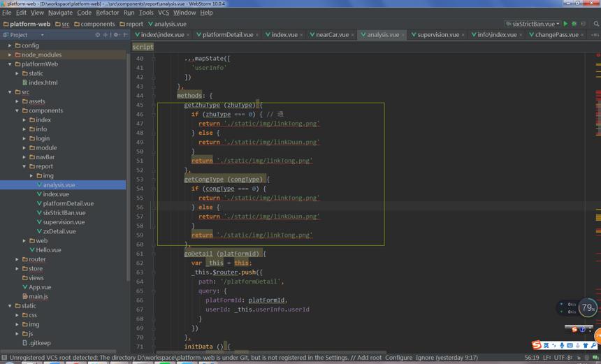Expand the node_modules folder
601x364 pixels.
point(10,54)
